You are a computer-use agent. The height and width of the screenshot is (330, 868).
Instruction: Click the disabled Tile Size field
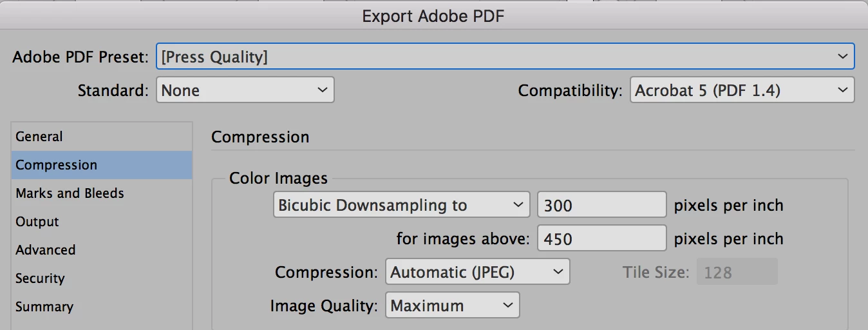(x=737, y=272)
